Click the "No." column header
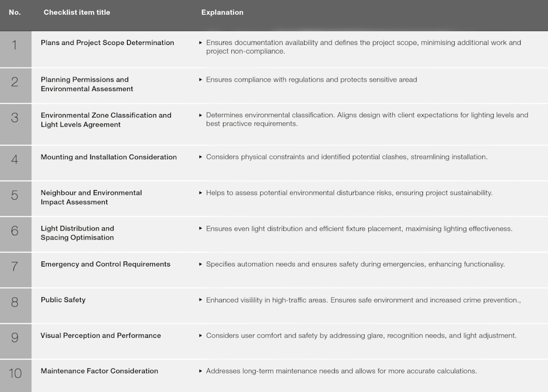 (15, 13)
